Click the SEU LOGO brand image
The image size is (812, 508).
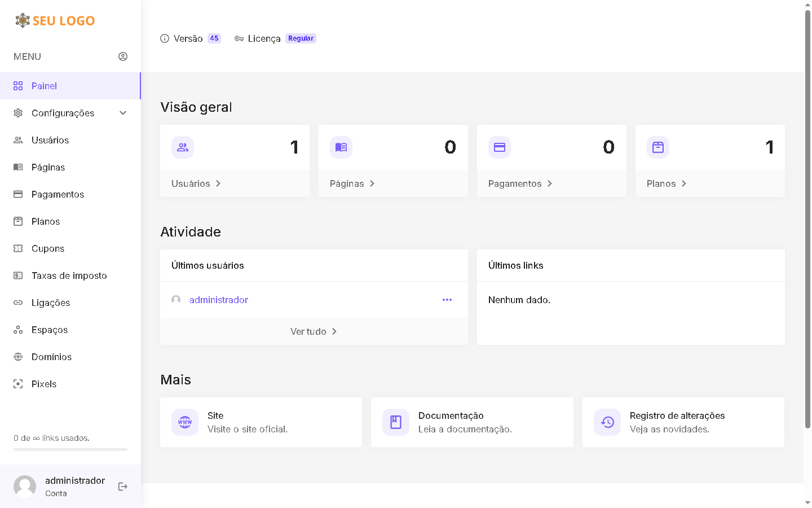pos(55,21)
